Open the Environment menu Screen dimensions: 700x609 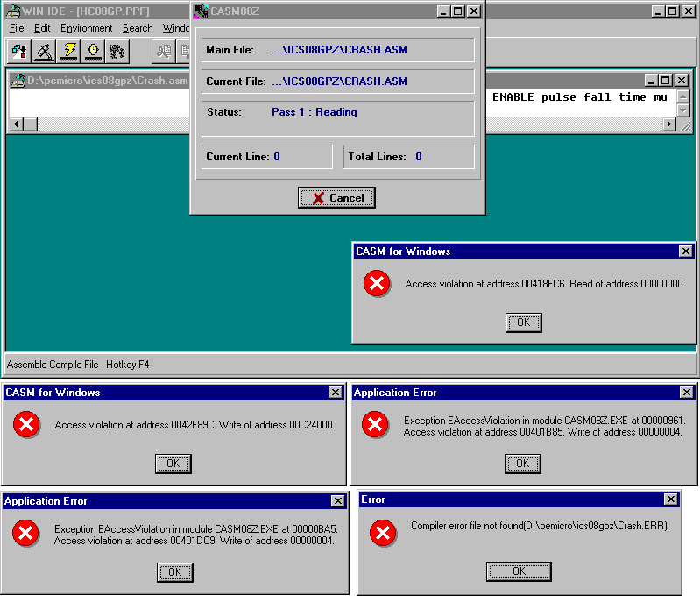86,28
